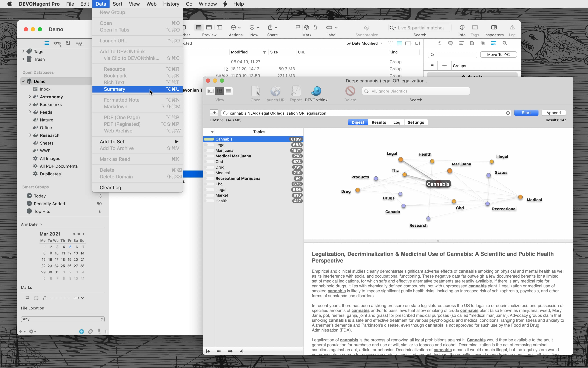Click the Move To button

tap(498, 54)
